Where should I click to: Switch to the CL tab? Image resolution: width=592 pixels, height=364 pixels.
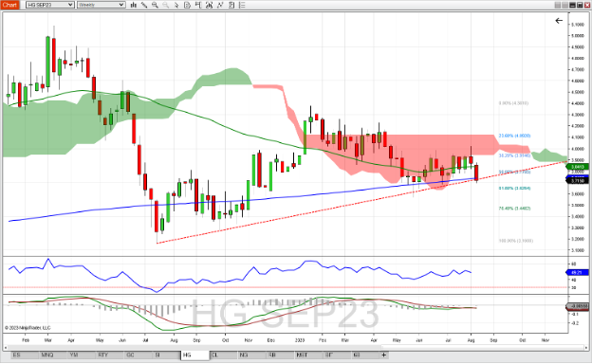[224, 355]
